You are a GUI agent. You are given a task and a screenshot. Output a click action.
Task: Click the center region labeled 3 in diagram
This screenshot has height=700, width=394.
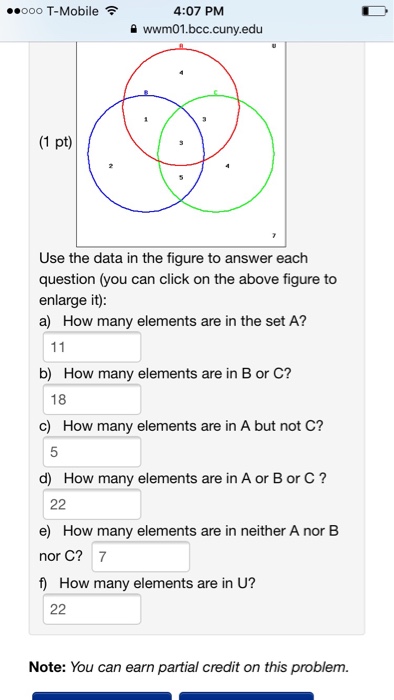coord(181,143)
